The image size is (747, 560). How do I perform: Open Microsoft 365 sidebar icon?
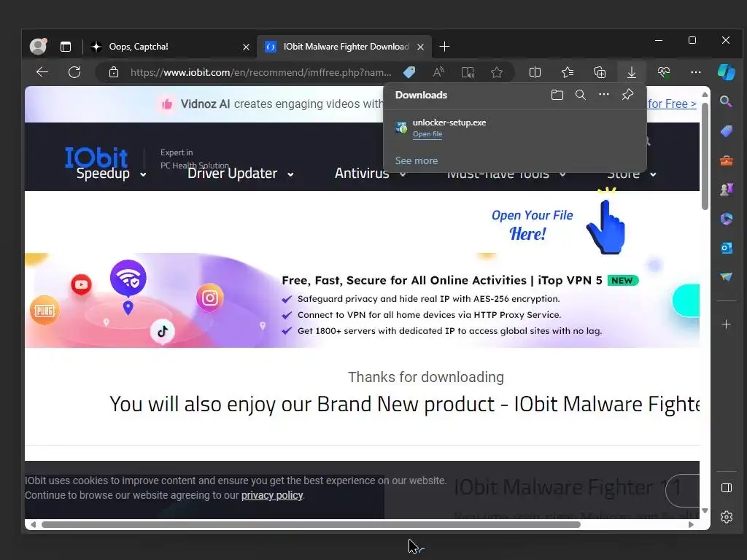pyautogui.click(x=726, y=219)
